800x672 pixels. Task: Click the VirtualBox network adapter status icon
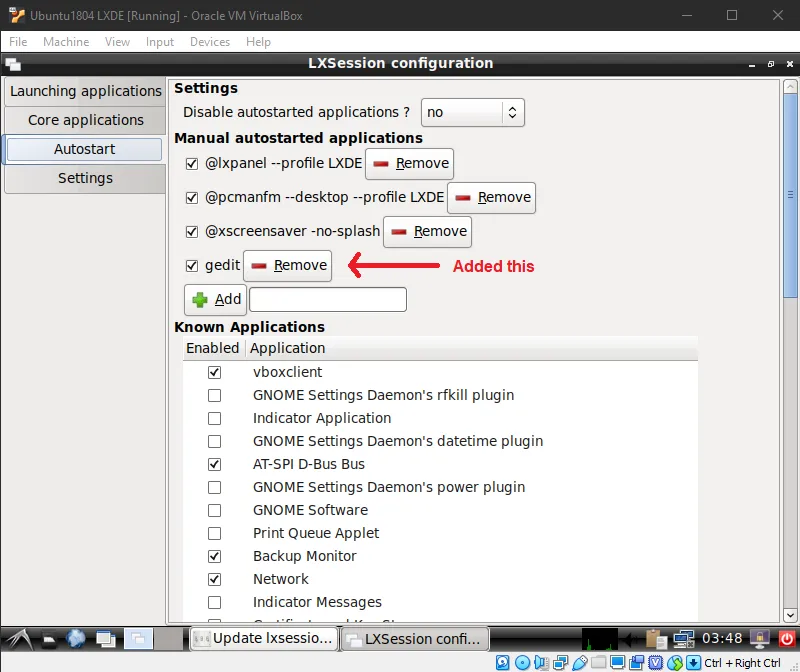click(x=560, y=663)
